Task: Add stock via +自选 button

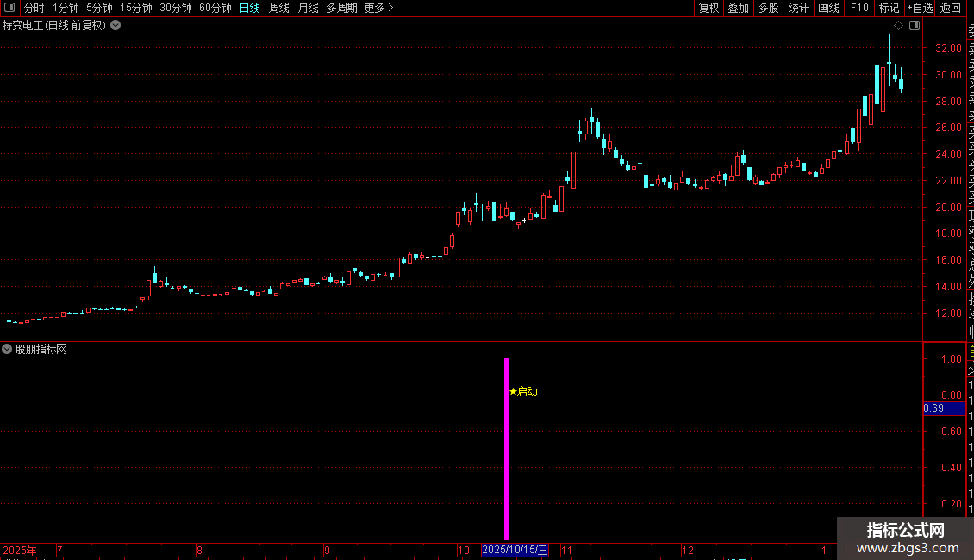Action: point(920,8)
